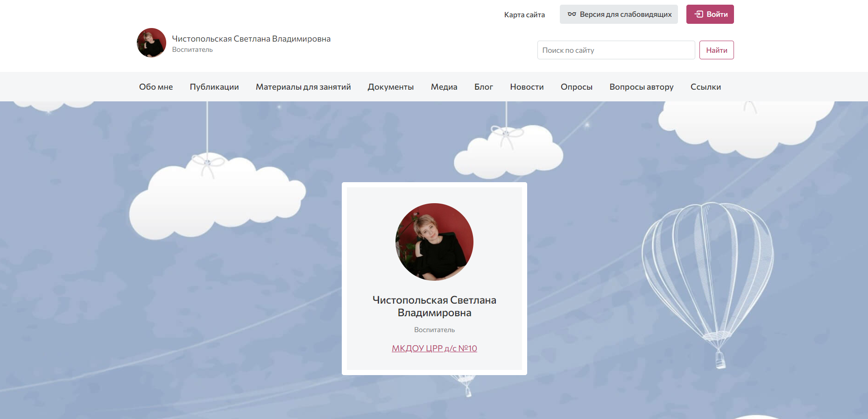Go to the Публикации section
Image resolution: width=868 pixels, height=419 pixels.
(214, 87)
